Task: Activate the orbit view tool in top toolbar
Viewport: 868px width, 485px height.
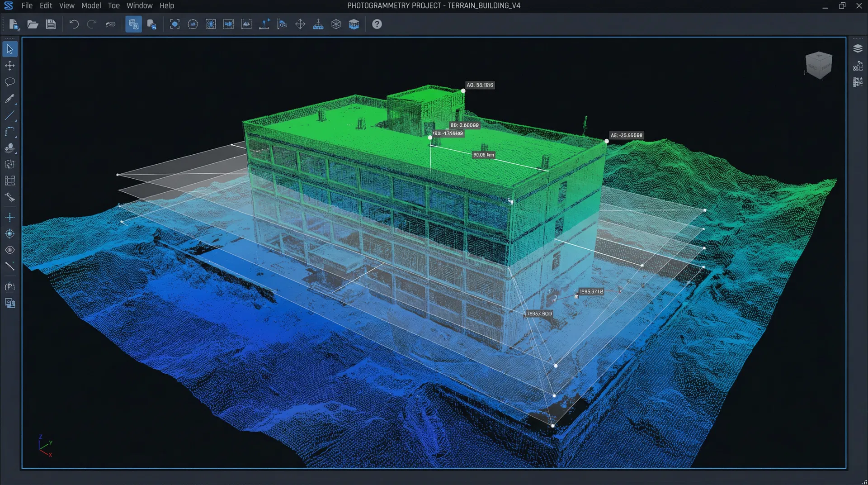Action: pyautogui.click(x=193, y=24)
